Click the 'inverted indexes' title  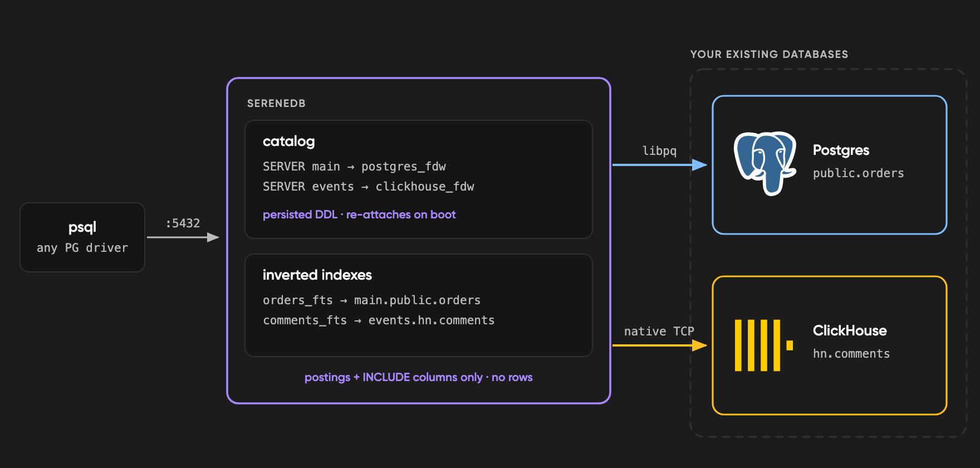(317, 275)
